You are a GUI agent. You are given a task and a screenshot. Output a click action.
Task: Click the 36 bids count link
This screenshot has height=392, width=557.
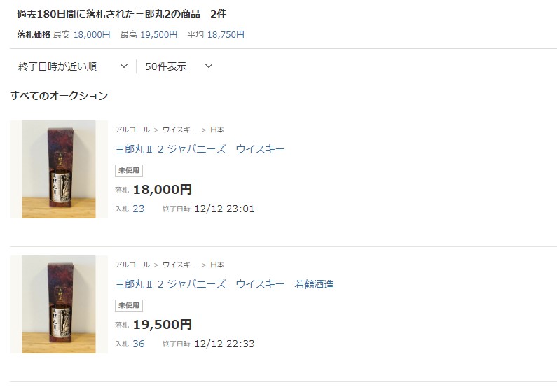[x=139, y=344]
